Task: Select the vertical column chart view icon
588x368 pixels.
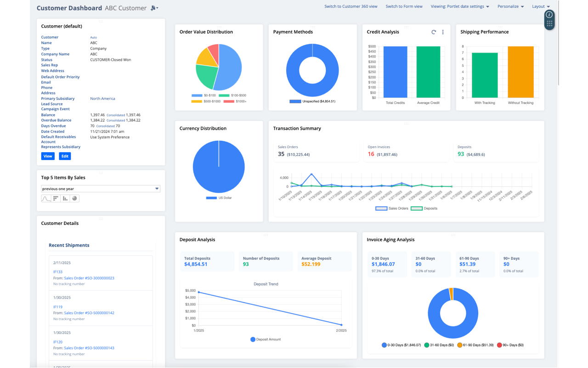Action: pyautogui.click(x=65, y=198)
